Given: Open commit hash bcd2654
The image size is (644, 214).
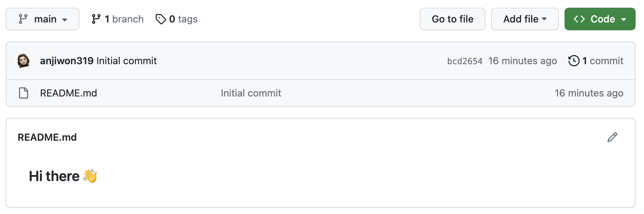Looking at the screenshot, I should pos(465,61).
